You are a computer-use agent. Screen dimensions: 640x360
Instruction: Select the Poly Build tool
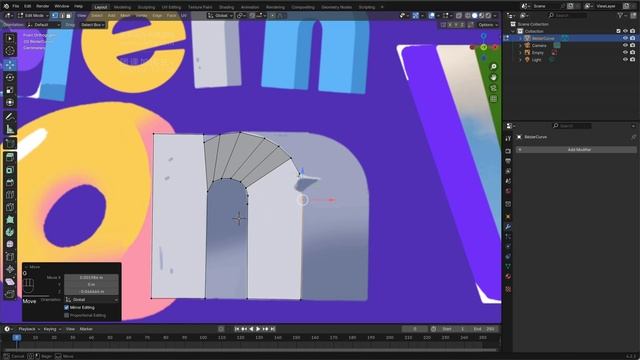[10, 220]
